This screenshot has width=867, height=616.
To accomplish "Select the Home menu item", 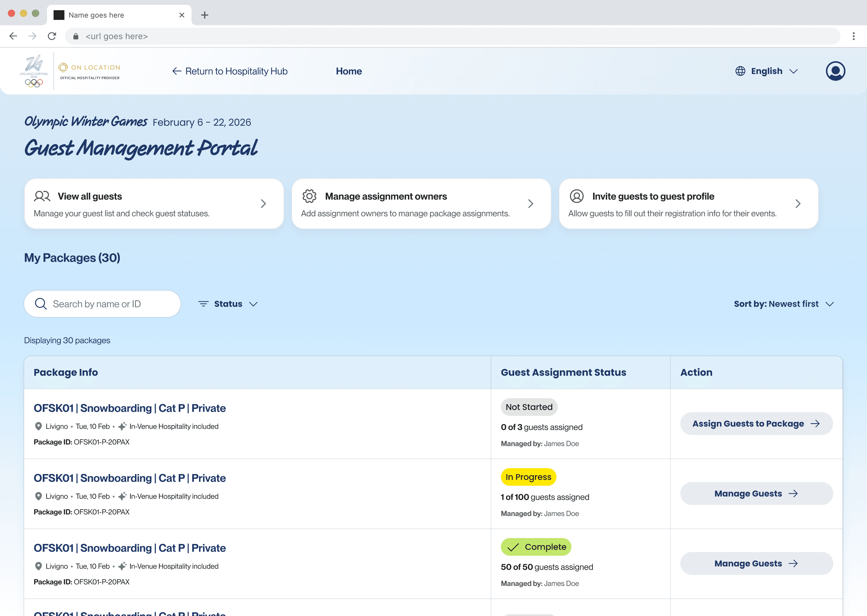I will [x=348, y=71].
